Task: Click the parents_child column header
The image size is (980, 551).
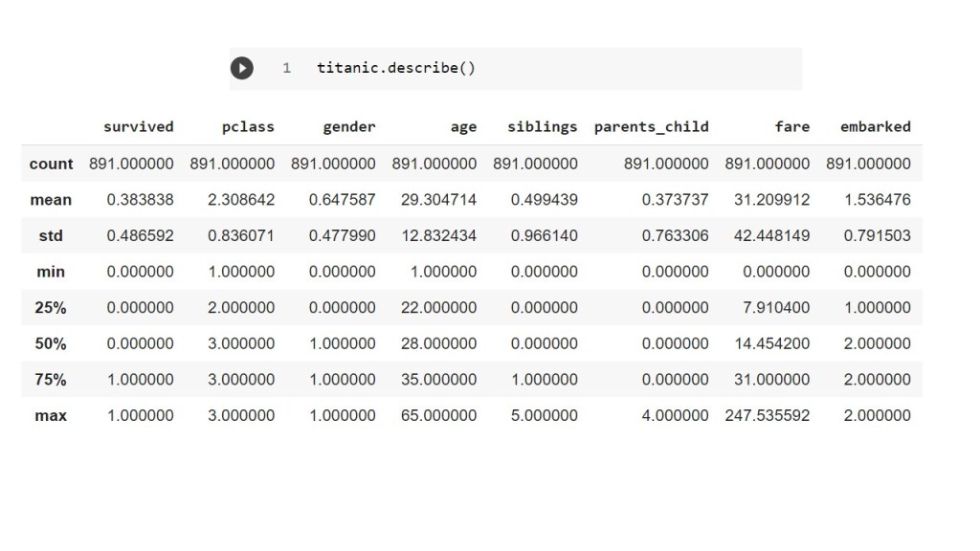Action: pos(652,126)
